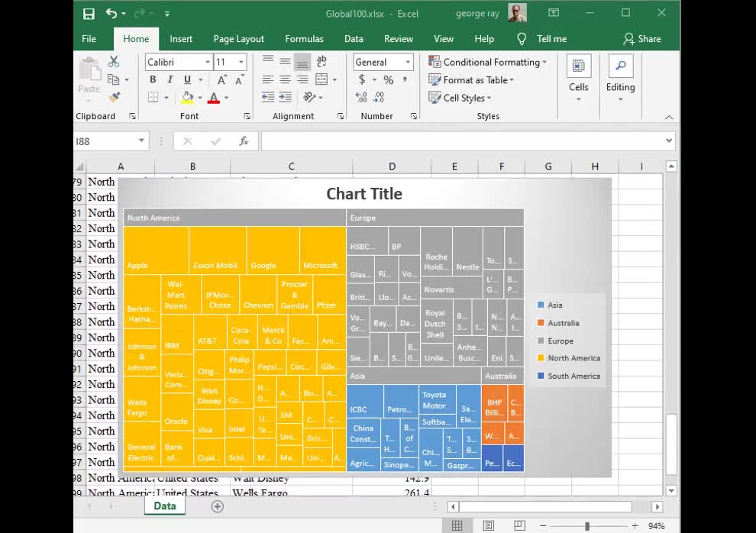The height and width of the screenshot is (533, 756).
Task: Click the Decrease Decimal icon
Action: pos(379,97)
